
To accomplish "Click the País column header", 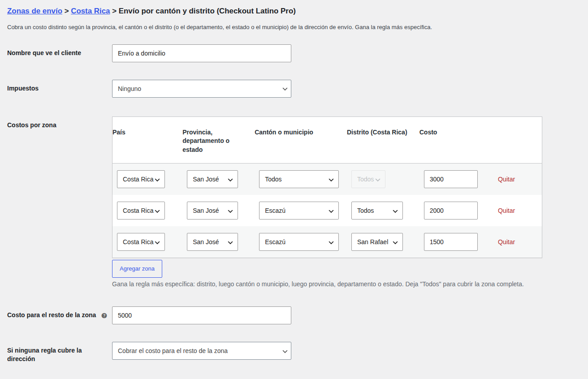I will pos(119,132).
